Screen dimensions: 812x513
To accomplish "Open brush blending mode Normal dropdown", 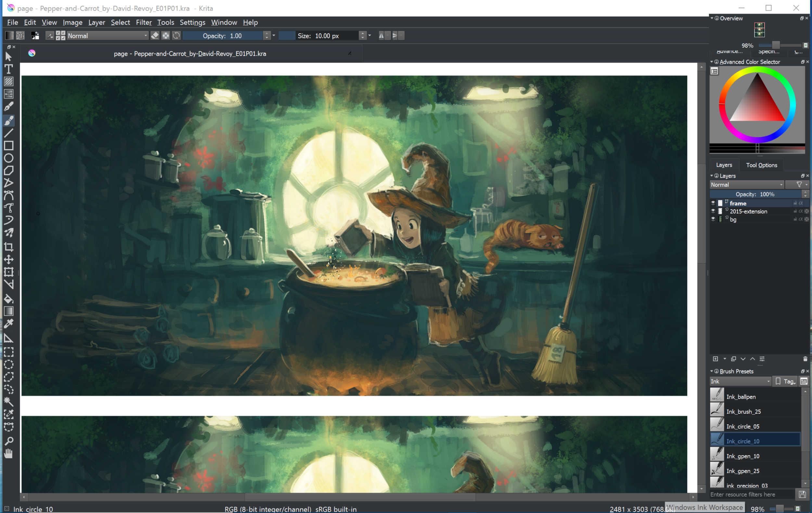I will click(108, 36).
